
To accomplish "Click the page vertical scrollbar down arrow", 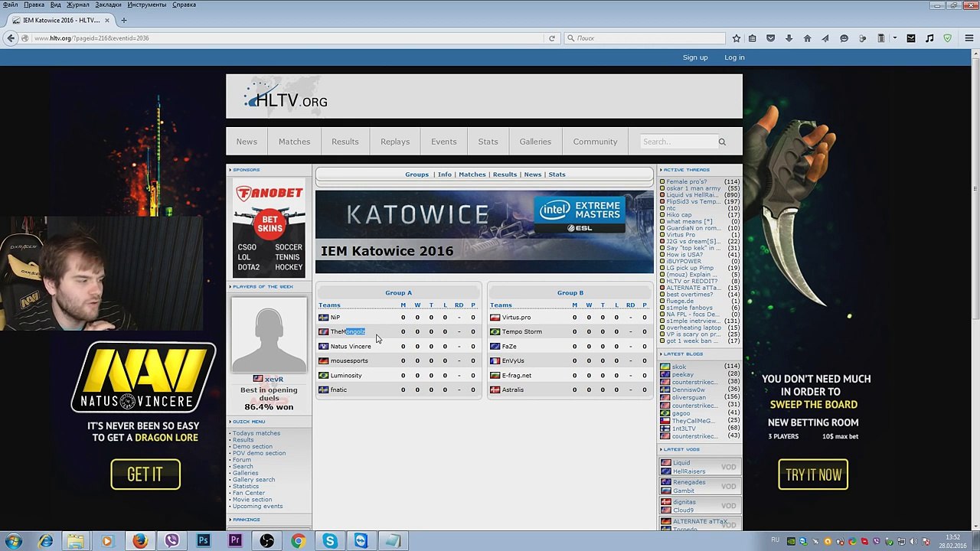I will click(975, 526).
